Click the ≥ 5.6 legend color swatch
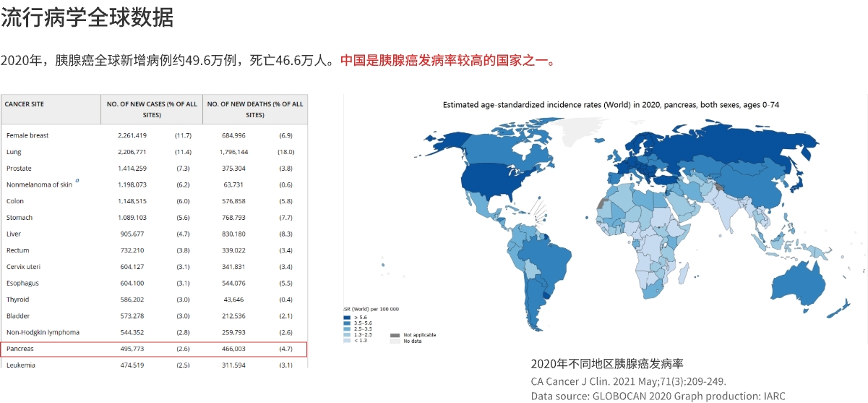The width and height of the screenshot is (868, 403). (x=348, y=317)
